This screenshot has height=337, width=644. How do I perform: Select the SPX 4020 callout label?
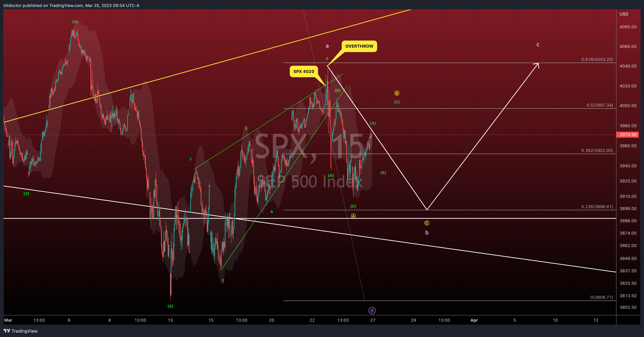pyautogui.click(x=304, y=72)
